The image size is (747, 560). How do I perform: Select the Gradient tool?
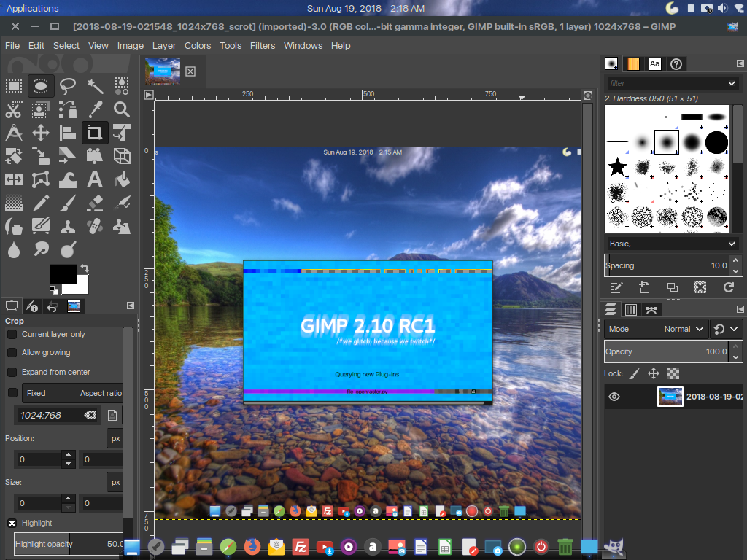tap(14, 203)
